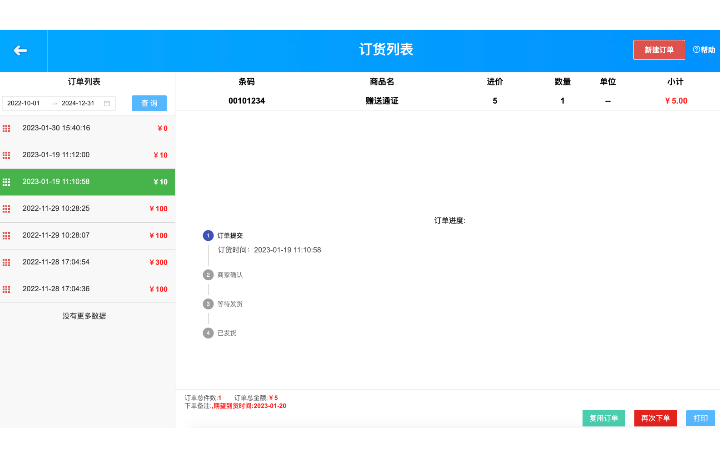
Task: Click grid icon of 2022-11-28 17:04:36 order
Action: click(x=7, y=289)
